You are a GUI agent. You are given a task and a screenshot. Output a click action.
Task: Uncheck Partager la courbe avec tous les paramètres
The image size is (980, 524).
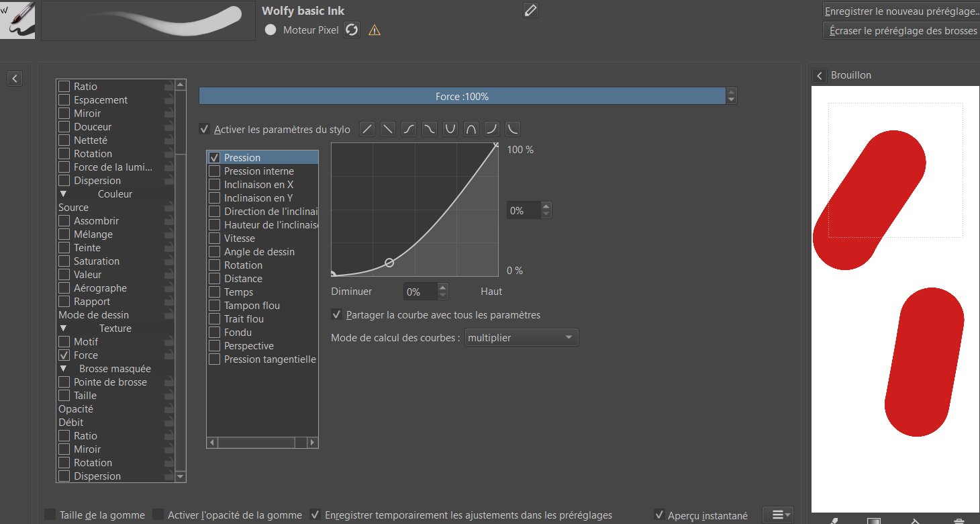(336, 314)
